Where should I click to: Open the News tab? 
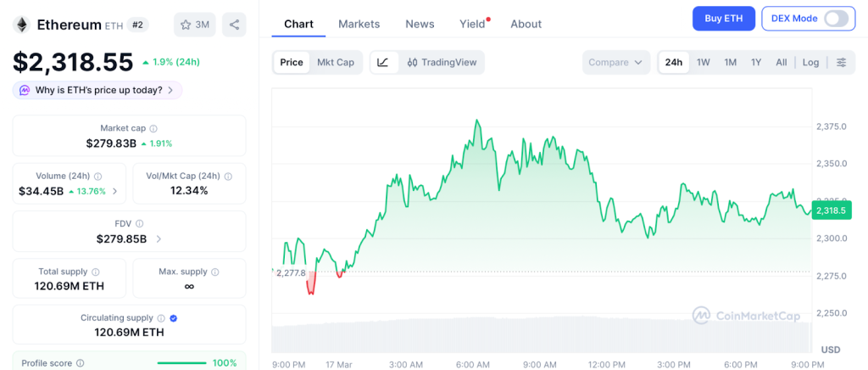pyautogui.click(x=420, y=24)
